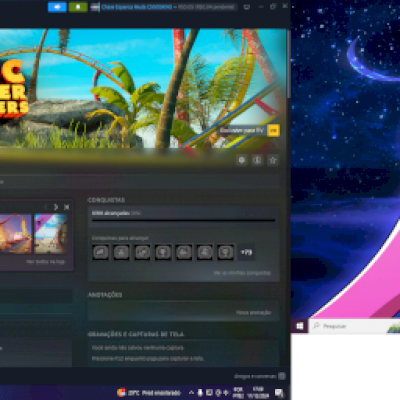Select the third locked achievement icon
Image resolution: width=400 pixels, height=400 pixels.
[142, 252]
